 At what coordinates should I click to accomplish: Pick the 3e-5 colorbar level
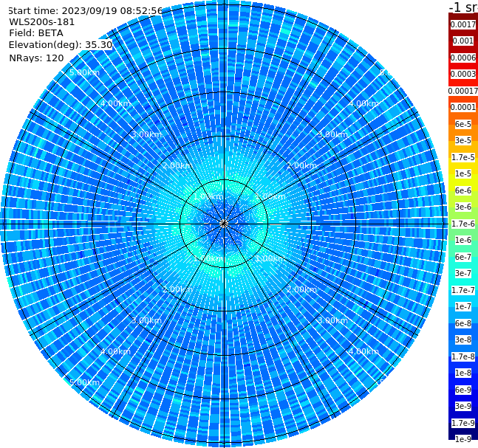click(463, 140)
